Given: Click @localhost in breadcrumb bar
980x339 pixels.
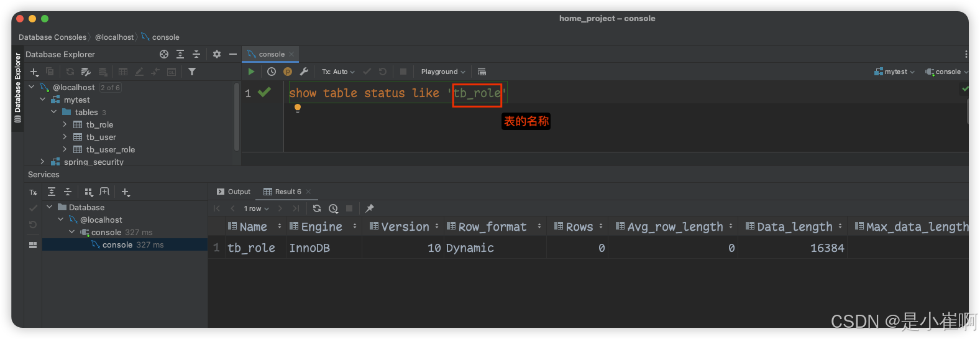Looking at the screenshot, I should pos(114,37).
